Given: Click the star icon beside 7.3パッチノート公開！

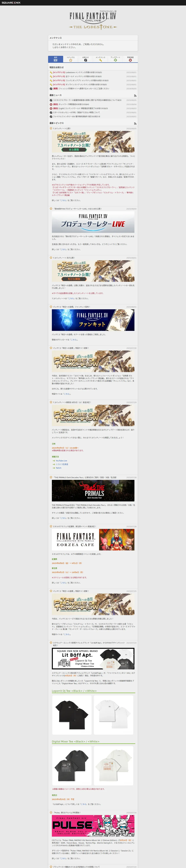Looking at the screenshot, I should coord(51,128).
